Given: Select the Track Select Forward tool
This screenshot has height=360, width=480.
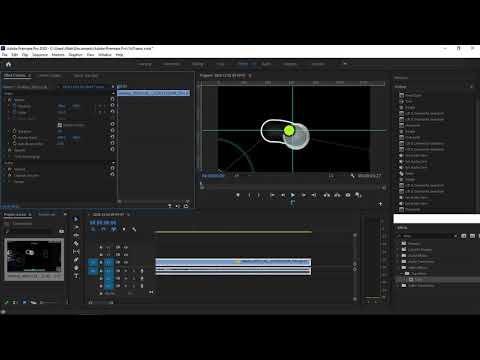Looking at the screenshot, I should [76, 227].
